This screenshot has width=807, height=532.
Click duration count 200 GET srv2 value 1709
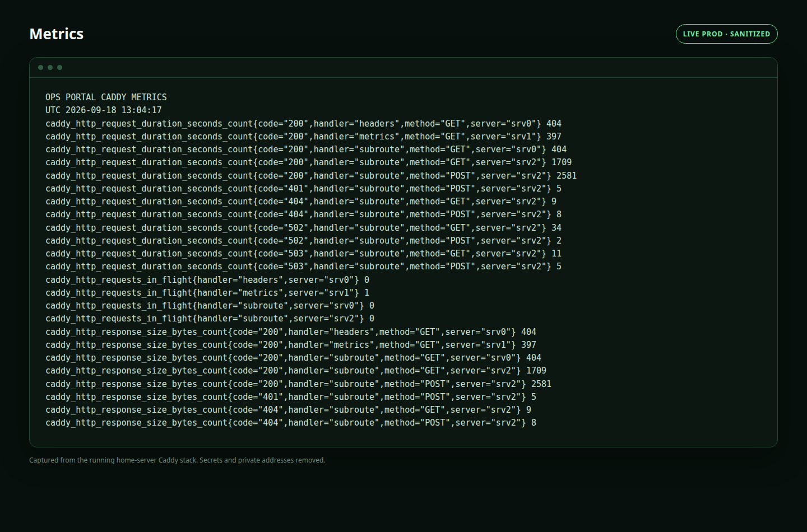coord(309,162)
